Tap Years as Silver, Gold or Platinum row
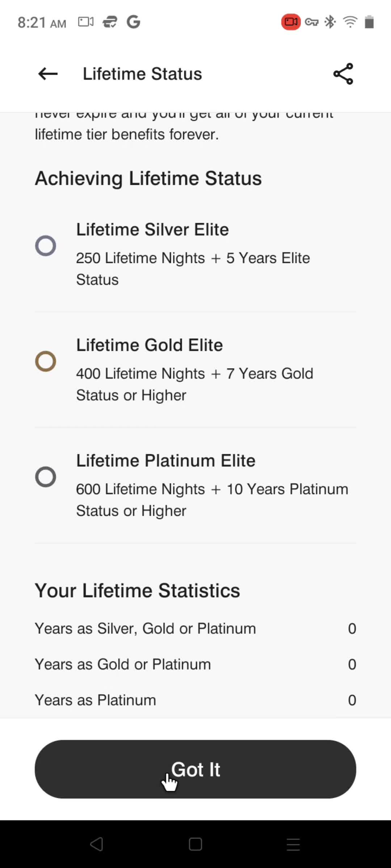391x868 pixels. pyautogui.click(x=195, y=629)
